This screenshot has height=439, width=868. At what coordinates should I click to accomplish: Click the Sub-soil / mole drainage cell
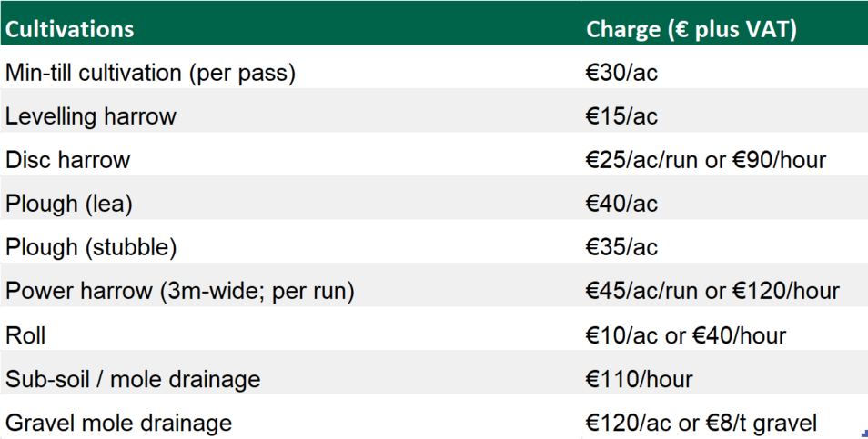[x=133, y=379]
